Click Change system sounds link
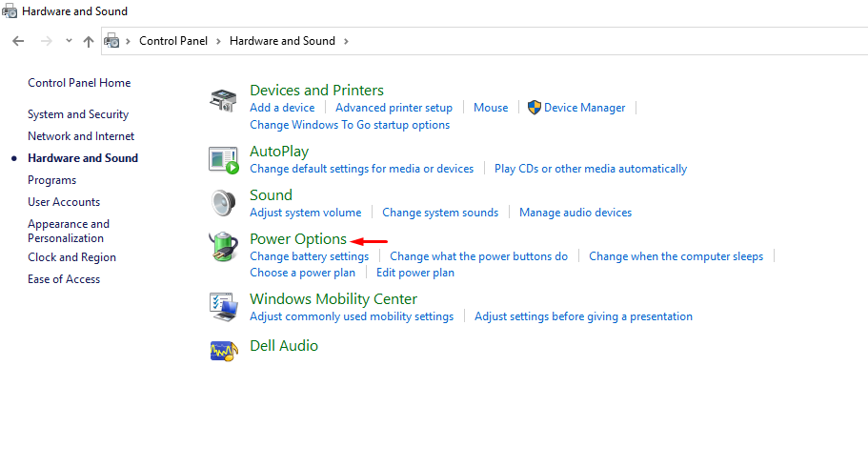 pos(440,213)
